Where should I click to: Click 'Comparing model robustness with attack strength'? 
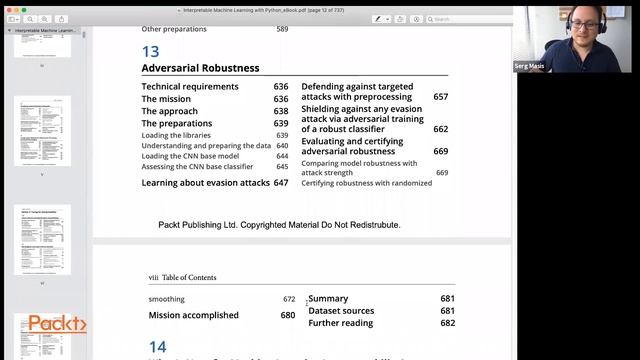tap(359, 168)
